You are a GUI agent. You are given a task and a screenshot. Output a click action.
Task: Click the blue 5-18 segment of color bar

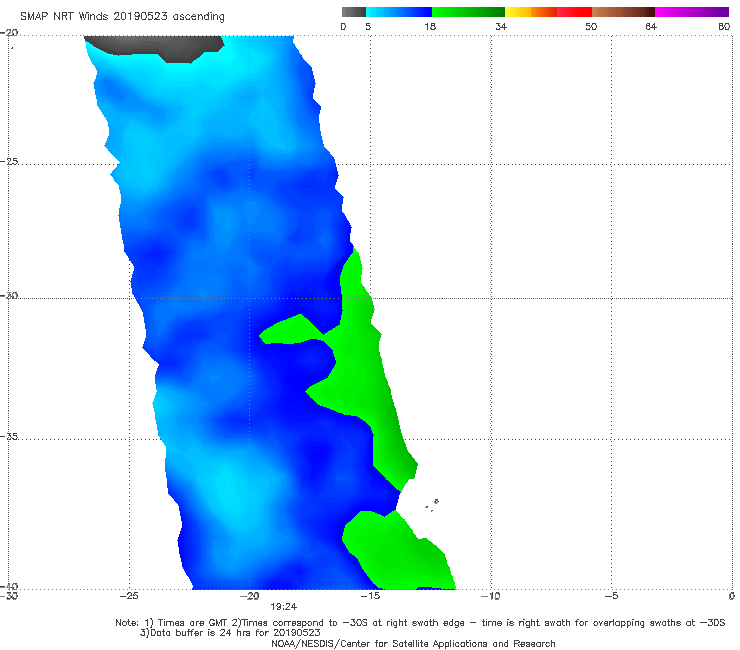click(399, 12)
